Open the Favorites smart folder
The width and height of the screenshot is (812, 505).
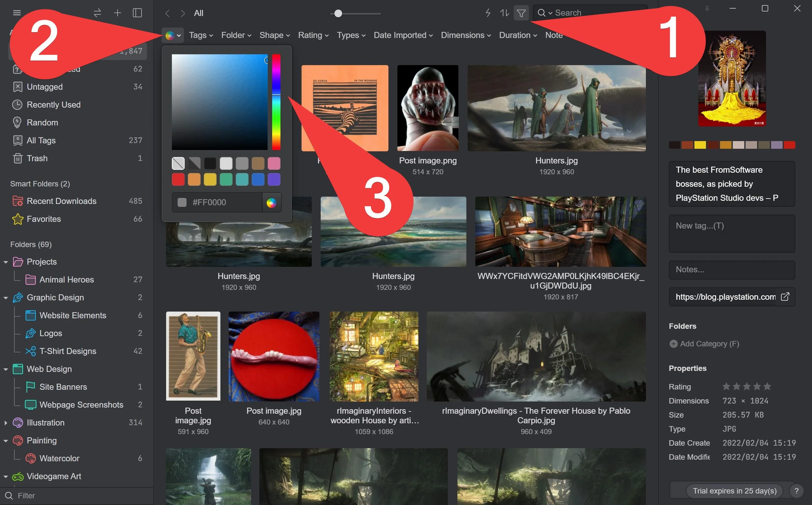tap(78, 219)
